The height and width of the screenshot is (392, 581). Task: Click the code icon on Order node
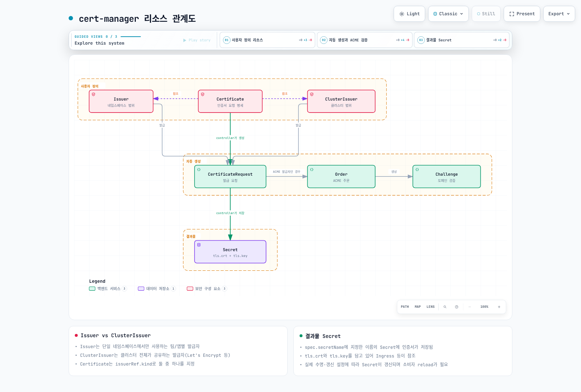click(312, 170)
